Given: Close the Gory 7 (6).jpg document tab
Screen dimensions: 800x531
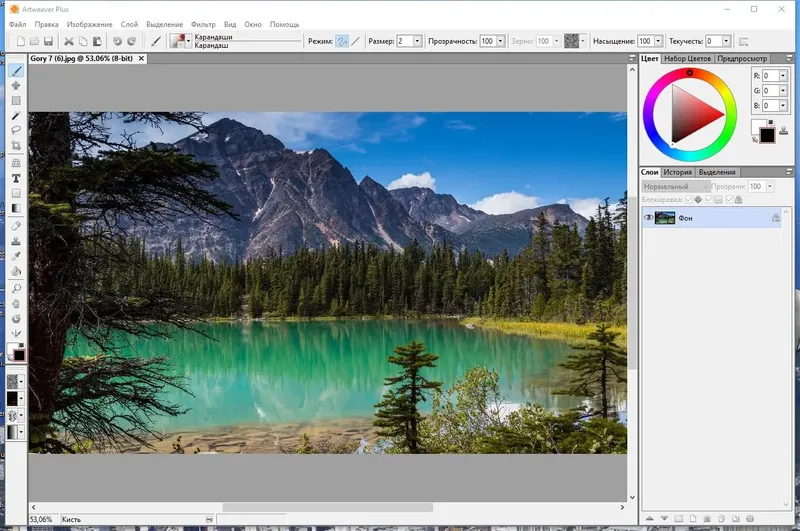Looking at the screenshot, I should [141, 59].
